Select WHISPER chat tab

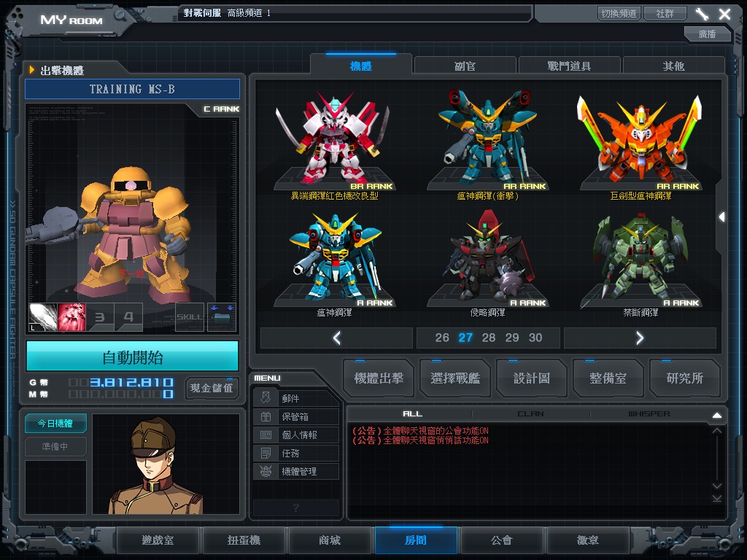coord(649,414)
